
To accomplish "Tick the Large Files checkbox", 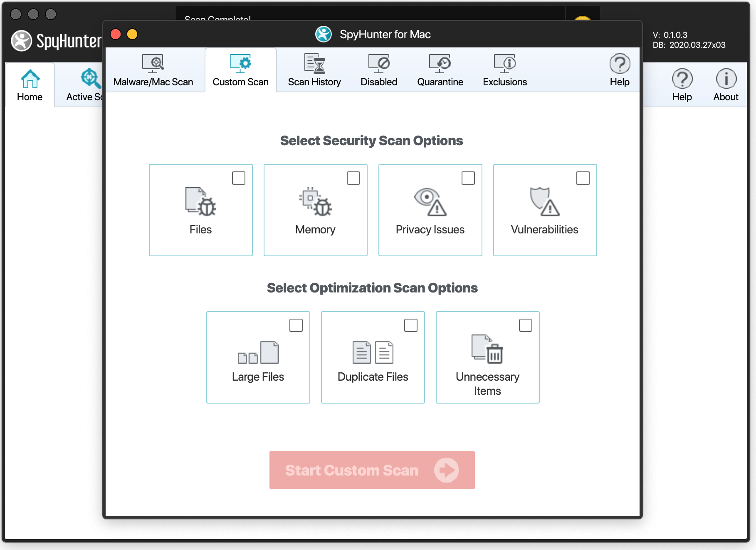I will [296, 325].
